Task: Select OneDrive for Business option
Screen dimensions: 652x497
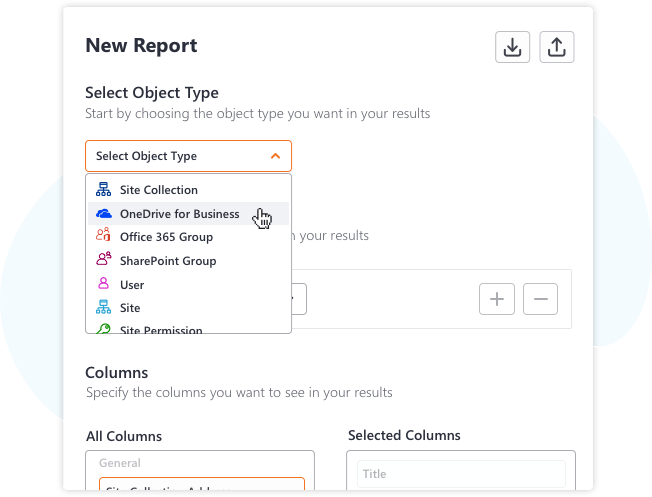Action: click(188, 214)
